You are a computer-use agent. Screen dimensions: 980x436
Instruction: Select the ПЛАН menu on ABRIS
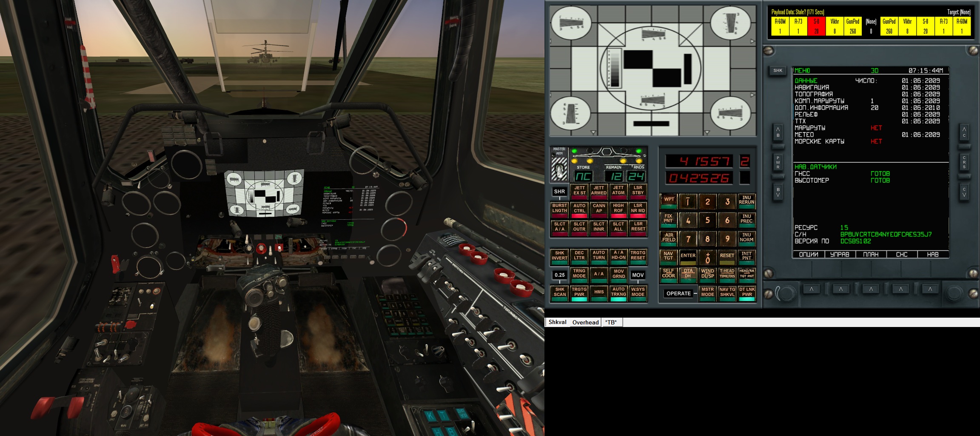(x=871, y=255)
